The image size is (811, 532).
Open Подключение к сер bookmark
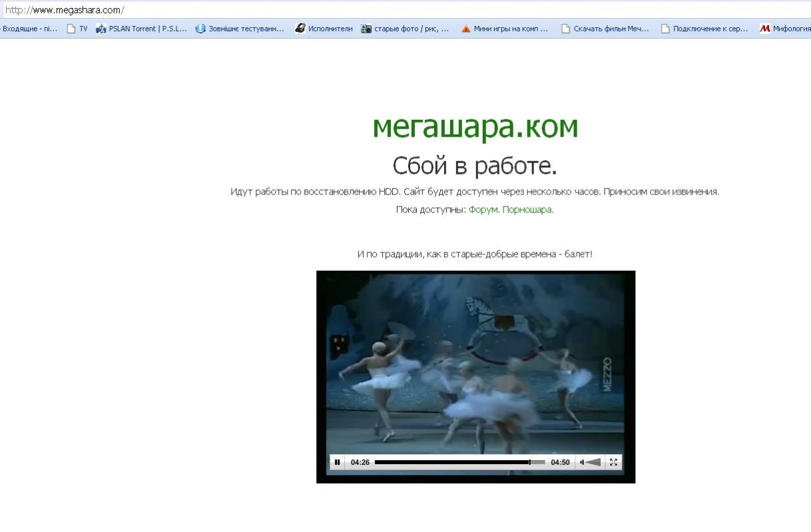tap(705, 29)
